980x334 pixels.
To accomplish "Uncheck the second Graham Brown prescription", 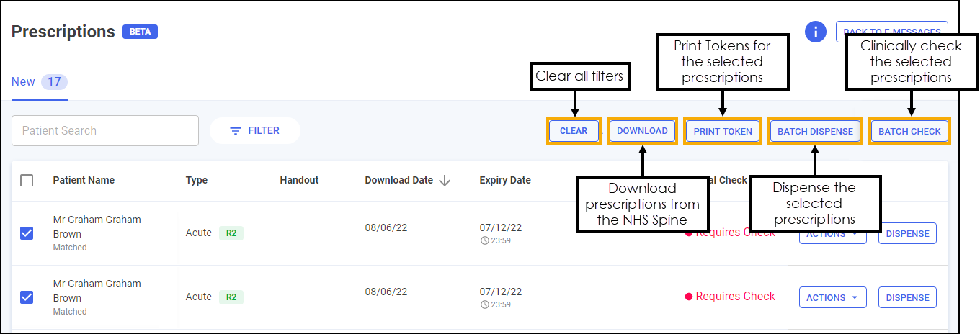I will [27, 297].
